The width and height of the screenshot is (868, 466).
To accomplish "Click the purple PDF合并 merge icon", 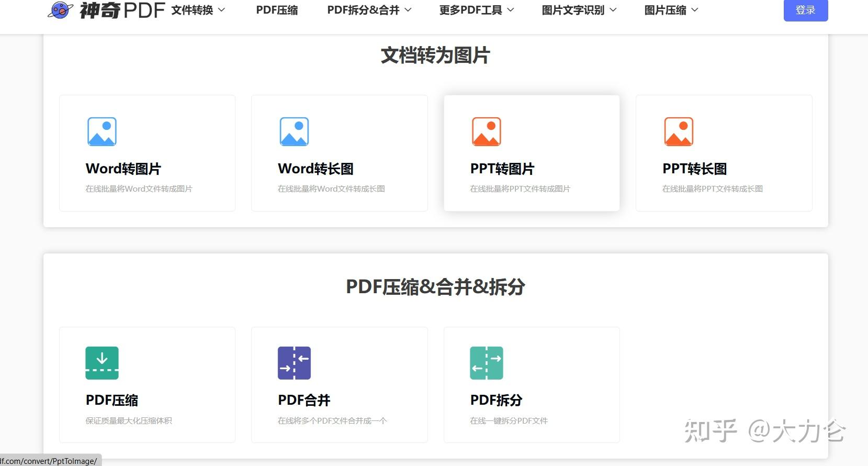I will [x=294, y=363].
